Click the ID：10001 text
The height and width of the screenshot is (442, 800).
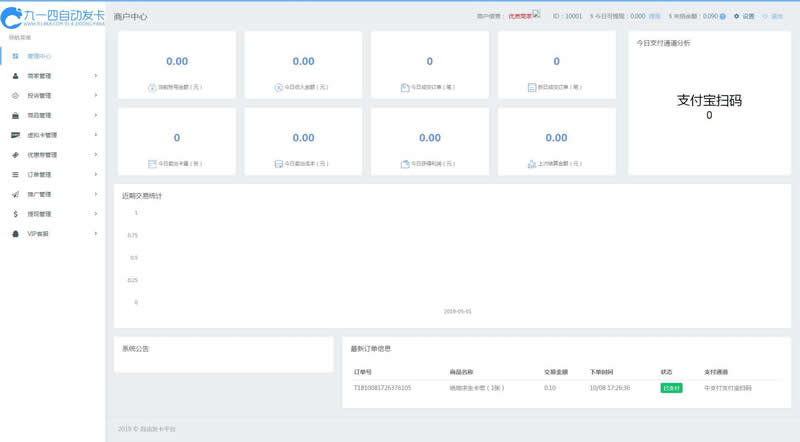[x=567, y=16]
